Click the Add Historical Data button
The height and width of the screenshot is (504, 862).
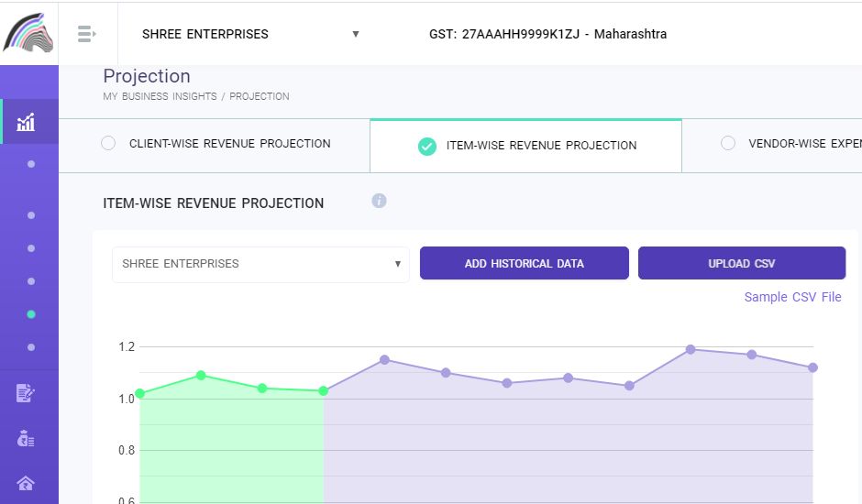[x=524, y=263]
